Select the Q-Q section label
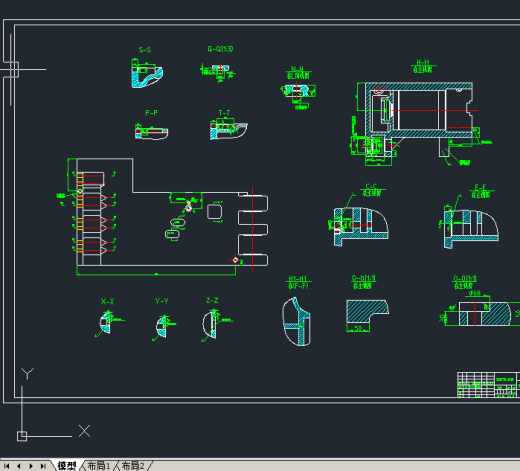The height and width of the screenshot is (471, 520). click(x=220, y=49)
